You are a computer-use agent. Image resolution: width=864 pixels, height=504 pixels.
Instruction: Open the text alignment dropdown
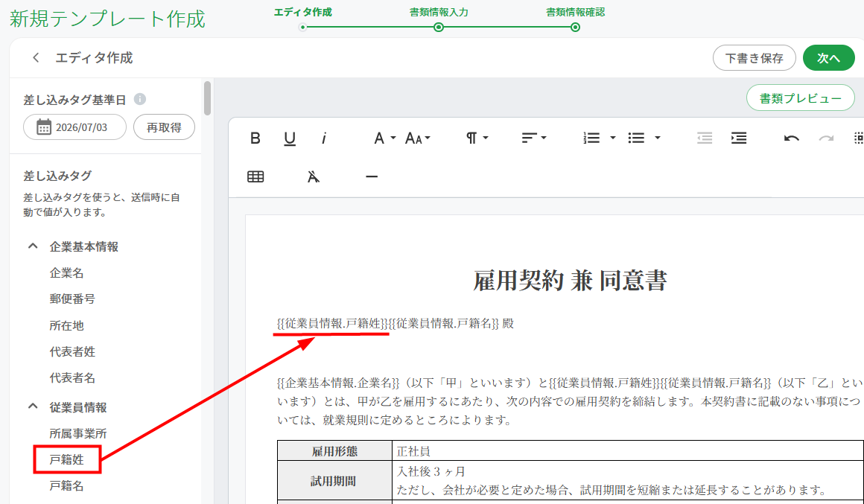click(x=533, y=138)
